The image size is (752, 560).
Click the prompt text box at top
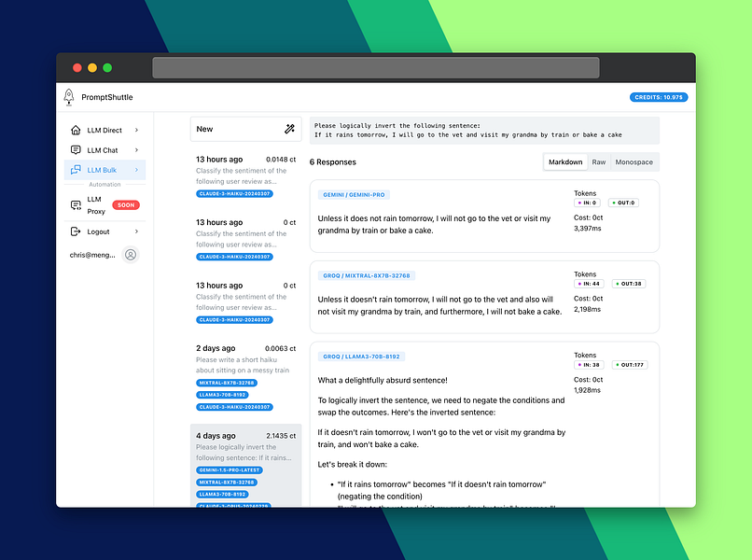[x=484, y=130]
